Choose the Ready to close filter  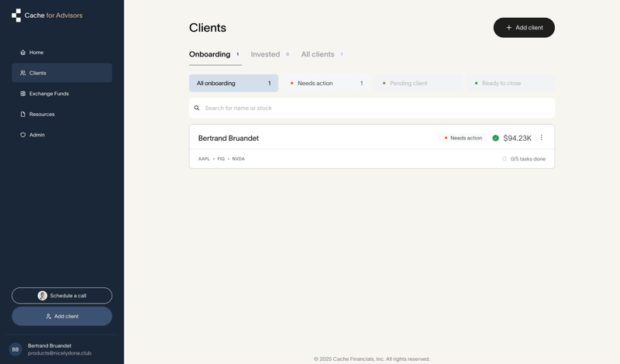(x=509, y=83)
